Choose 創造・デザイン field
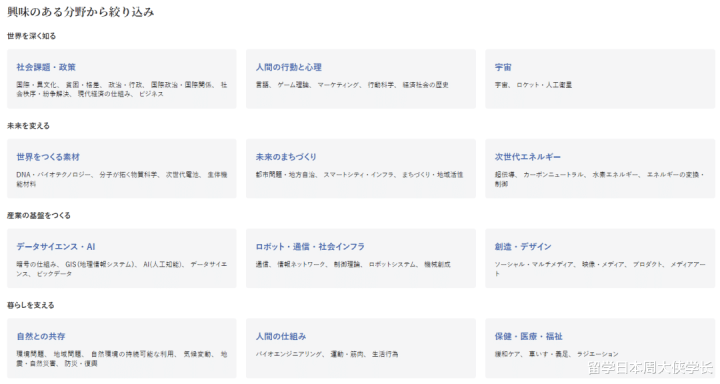 [x=600, y=258]
